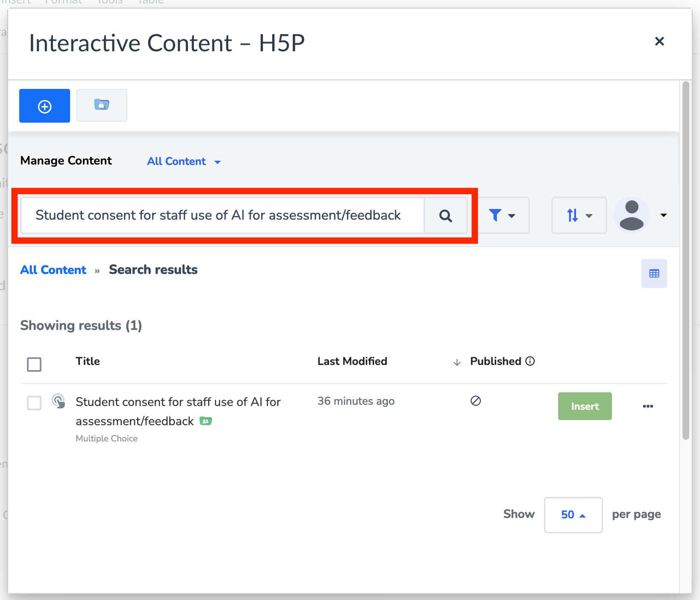Open the filter funnel dropdown
This screenshot has height=600, width=700.
coord(503,215)
